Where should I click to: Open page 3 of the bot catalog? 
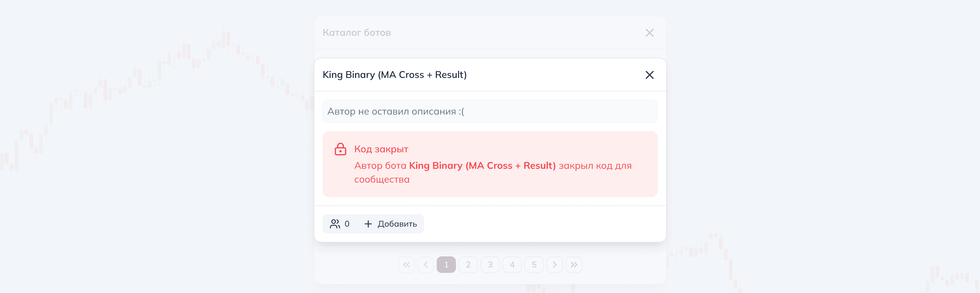(x=490, y=264)
